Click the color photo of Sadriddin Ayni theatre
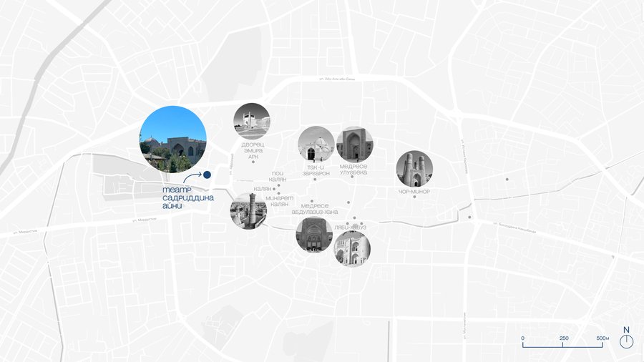 (x=173, y=139)
